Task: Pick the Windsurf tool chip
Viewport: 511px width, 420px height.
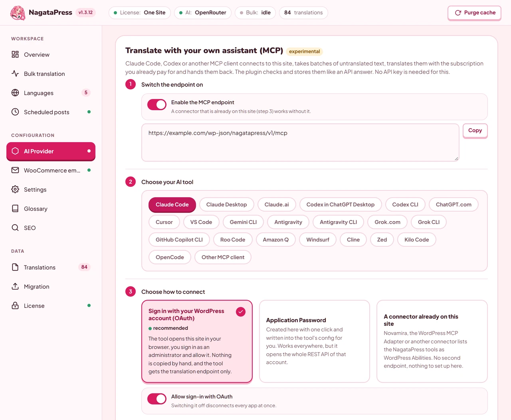Action: 318,240
